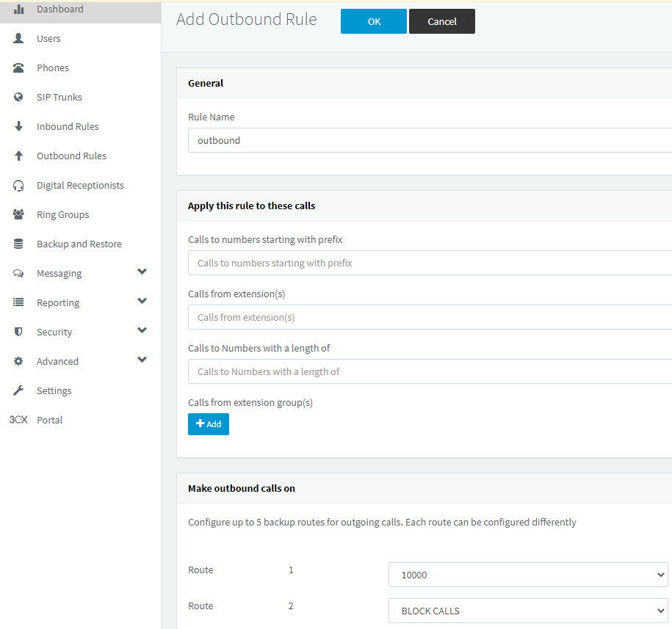
Task: Click the Security shield icon
Action: [x=18, y=332]
